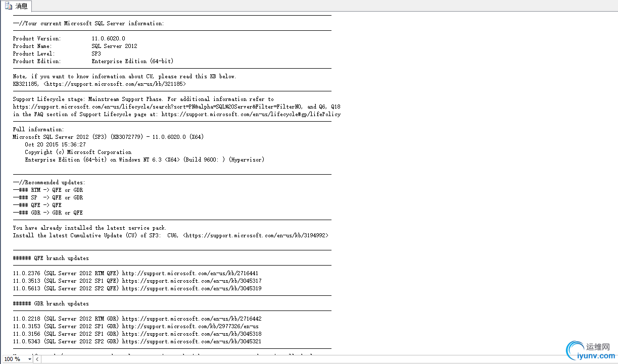This screenshot has height=364, width=618.
Task: Click the line 'GDR -> GDR or QFE'
Action: [48, 213]
